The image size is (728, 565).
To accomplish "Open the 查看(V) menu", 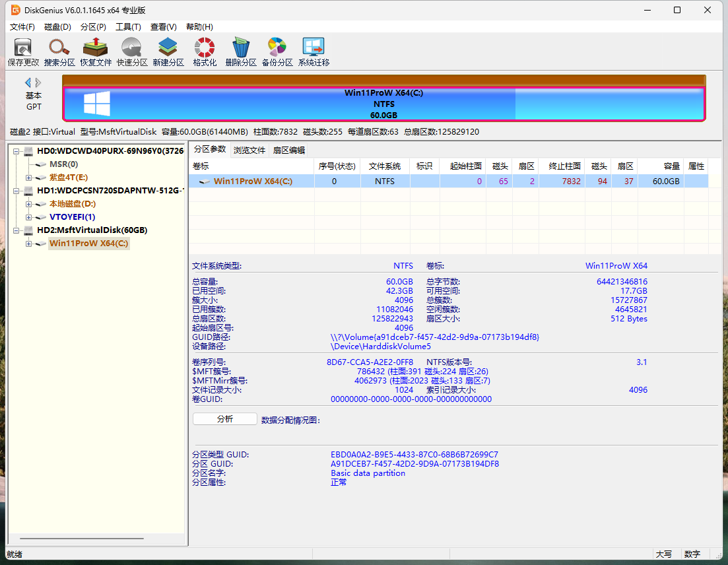I will [164, 27].
